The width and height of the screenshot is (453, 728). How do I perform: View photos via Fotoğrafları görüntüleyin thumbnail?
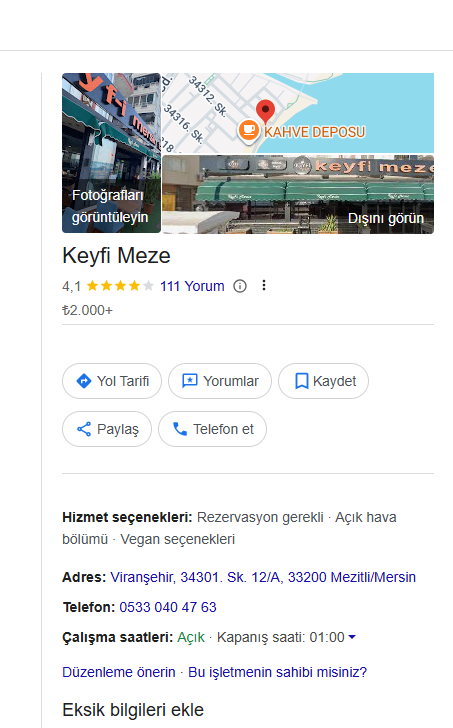pyautogui.click(x=111, y=153)
